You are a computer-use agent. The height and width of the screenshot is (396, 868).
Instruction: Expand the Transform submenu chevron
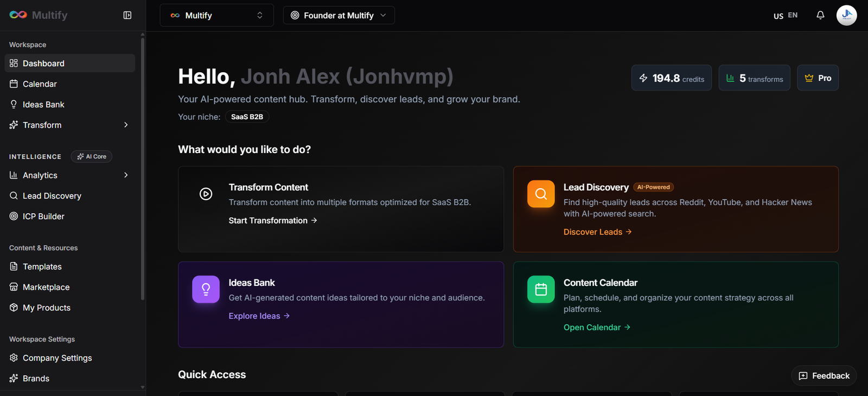126,125
